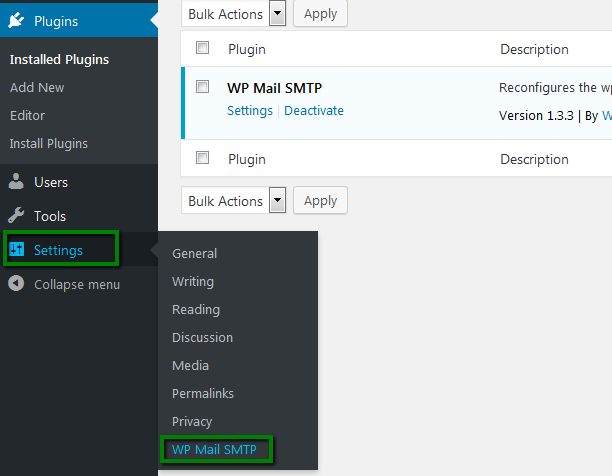The height and width of the screenshot is (476, 612).
Task: Click Deactivate link for WP Mail SMTP
Action: (x=314, y=111)
